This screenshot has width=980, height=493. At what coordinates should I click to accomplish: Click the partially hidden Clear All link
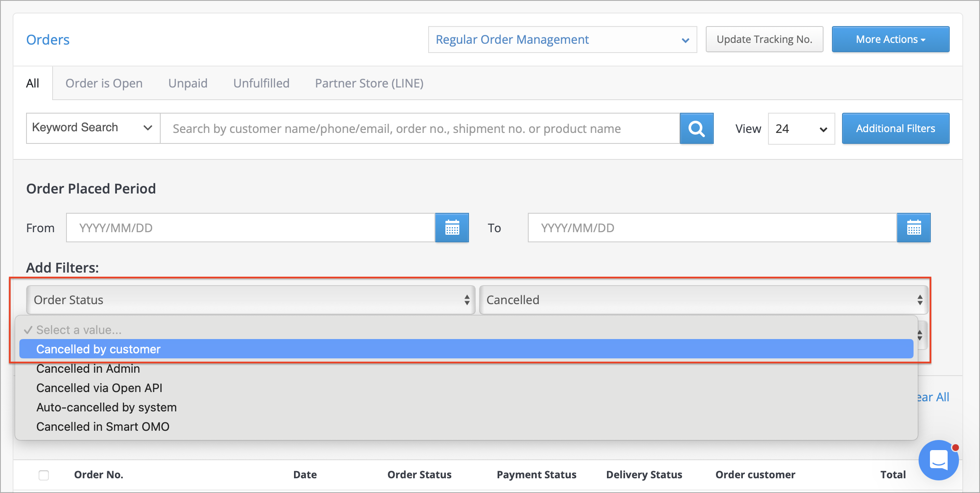[x=933, y=397]
